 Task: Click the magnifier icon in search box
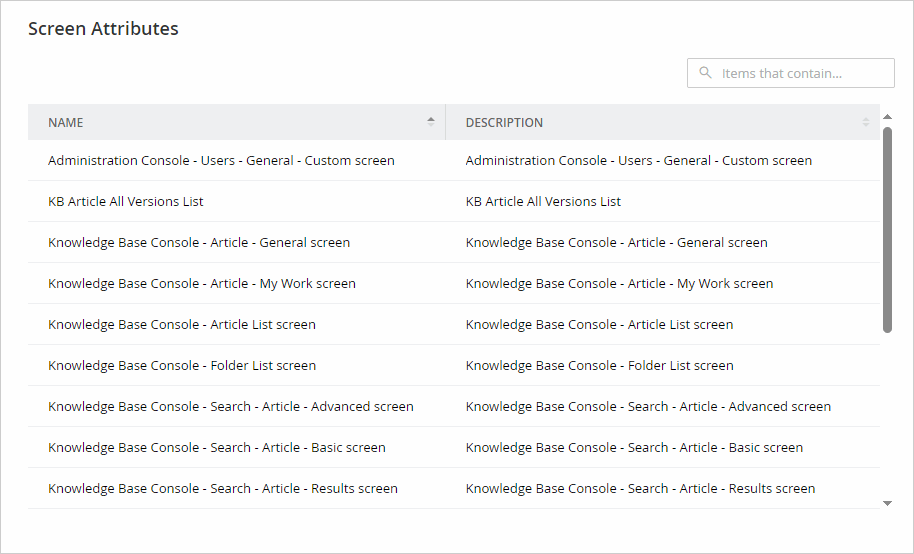tap(706, 73)
